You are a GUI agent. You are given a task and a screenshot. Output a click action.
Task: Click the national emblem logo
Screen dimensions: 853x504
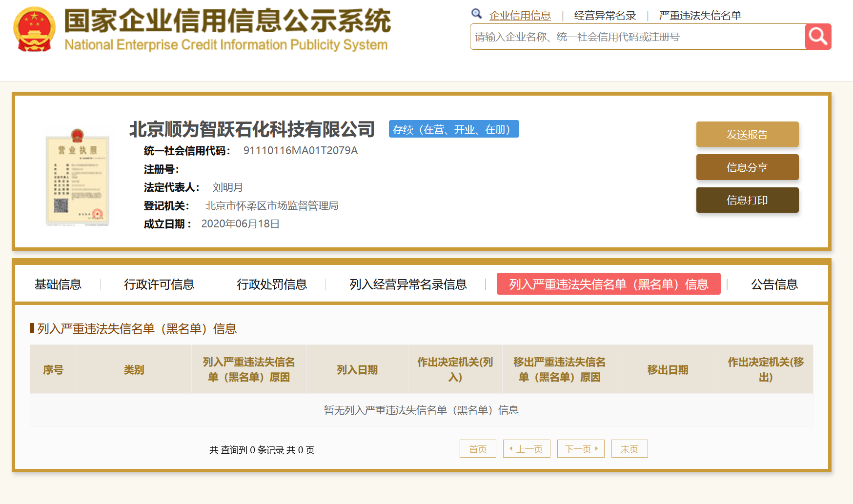click(34, 29)
